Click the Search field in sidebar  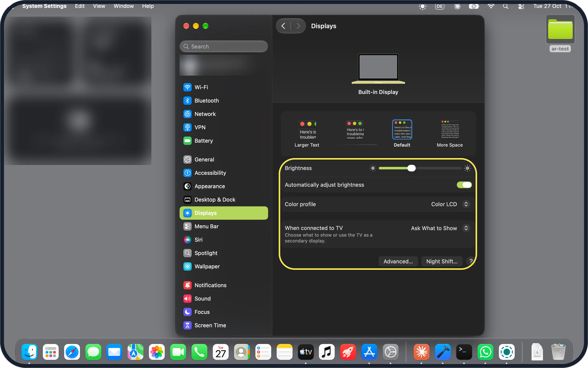pyautogui.click(x=224, y=47)
